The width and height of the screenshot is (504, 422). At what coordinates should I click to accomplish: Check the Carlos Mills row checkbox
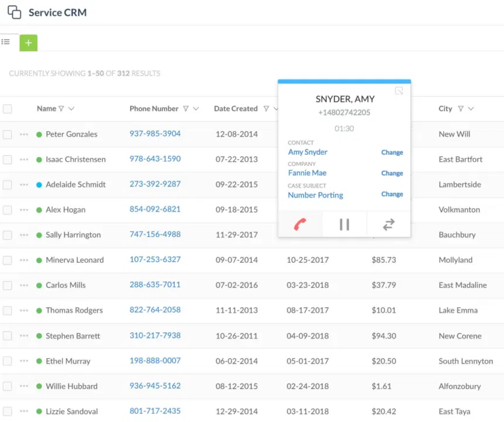click(8, 285)
